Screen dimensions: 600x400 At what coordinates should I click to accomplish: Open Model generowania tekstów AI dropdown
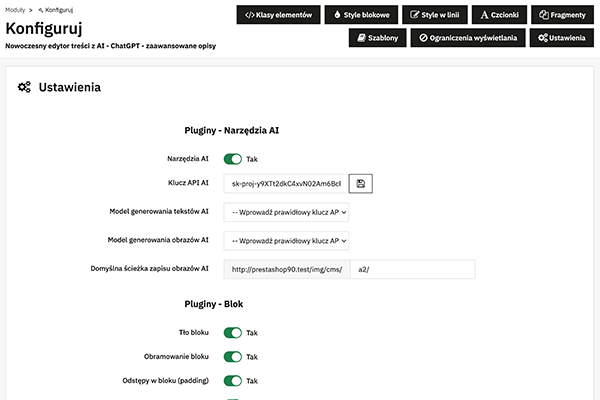pos(286,212)
